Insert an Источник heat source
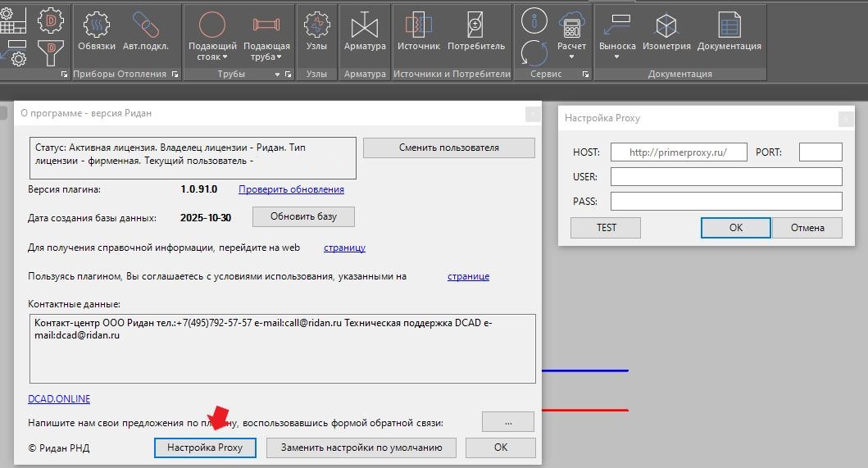The width and height of the screenshot is (868, 468). pyautogui.click(x=419, y=32)
